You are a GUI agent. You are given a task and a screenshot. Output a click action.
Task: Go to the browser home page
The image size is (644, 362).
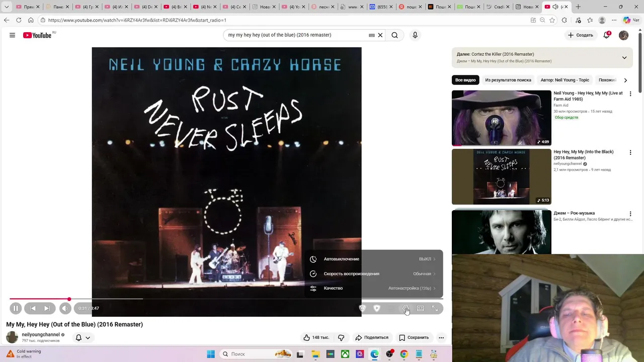click(31, 20)
